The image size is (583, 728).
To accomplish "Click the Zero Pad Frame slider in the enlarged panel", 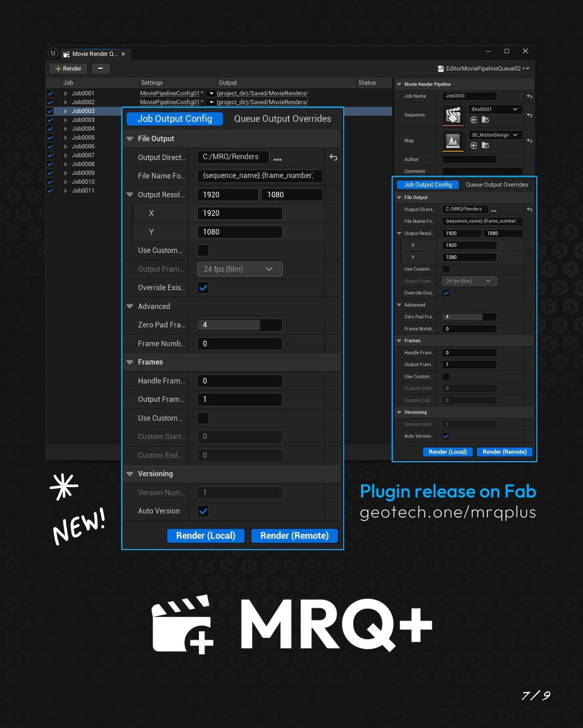I will 239,325.
